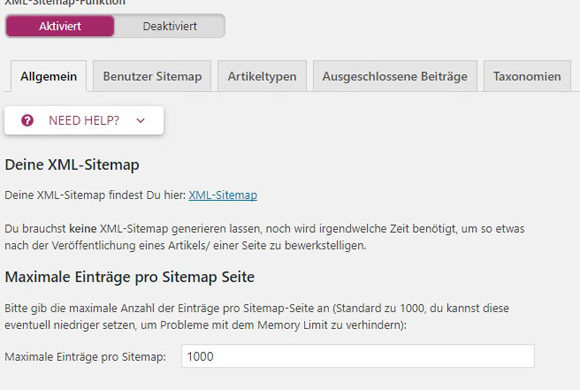
Task: Show the Taxonomien tab
Action: (527, 76)
